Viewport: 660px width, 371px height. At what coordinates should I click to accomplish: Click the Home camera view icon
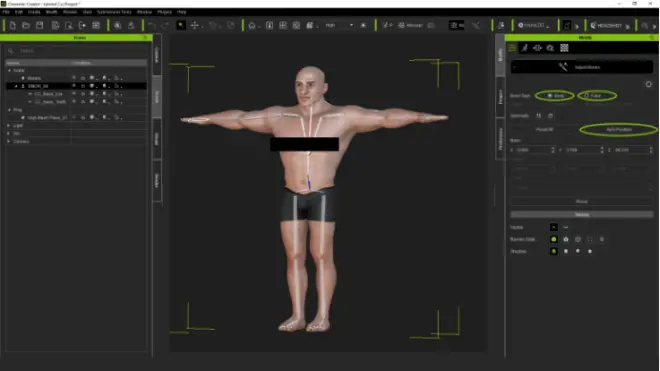pyautogui.click(x=252, y=26)
